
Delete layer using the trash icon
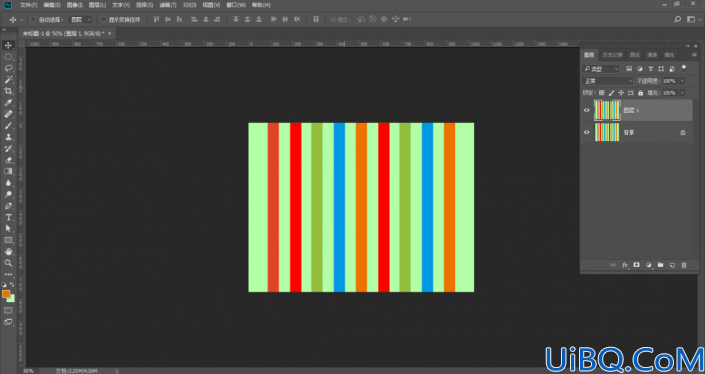click(x=684, y=265)
